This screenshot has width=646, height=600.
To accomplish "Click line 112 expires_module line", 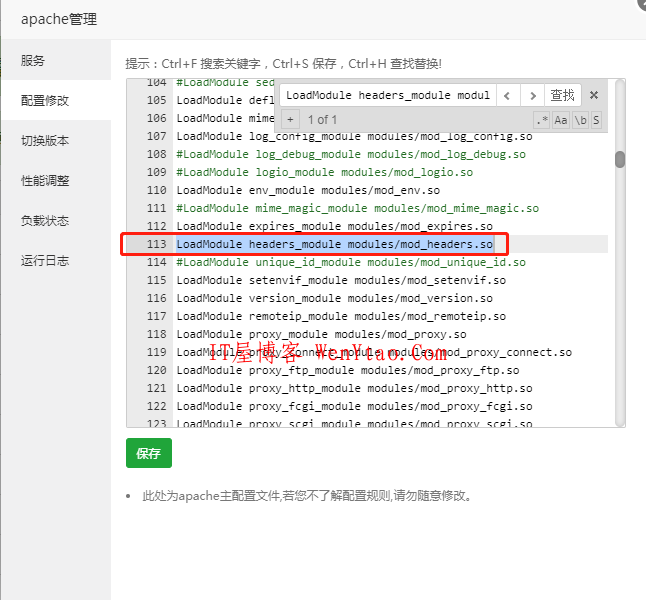I will click(335, 226).
